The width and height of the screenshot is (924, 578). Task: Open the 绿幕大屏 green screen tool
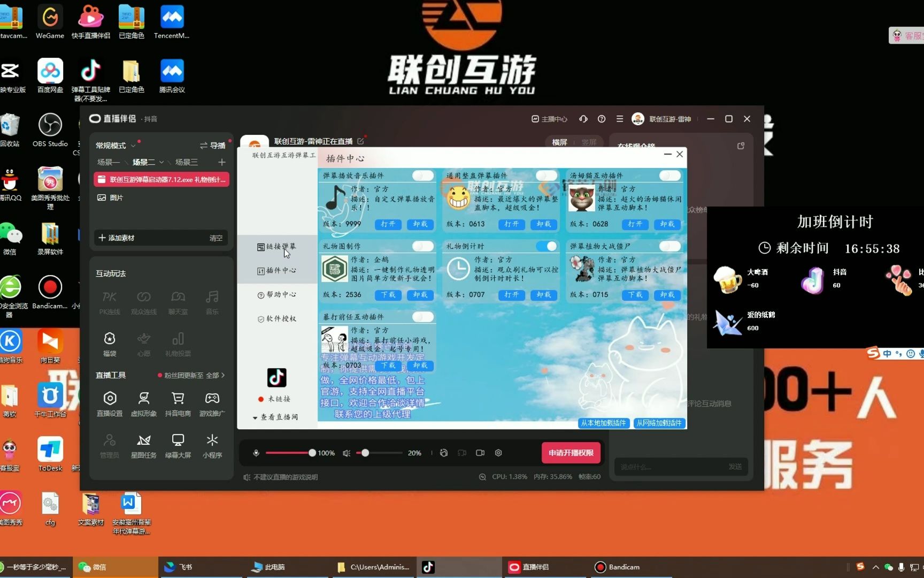pyautogui.click(x=178, y=444)
